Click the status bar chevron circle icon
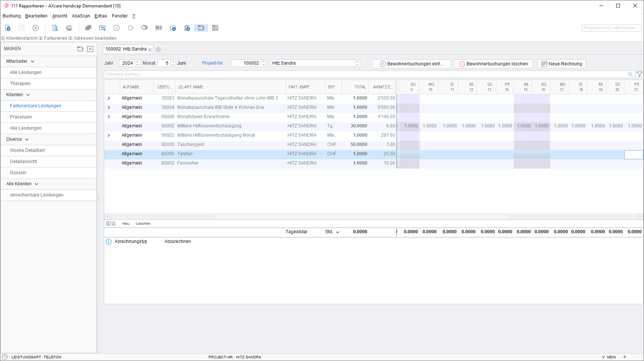The height and width of the screenshot is (361, 644). 5,357
